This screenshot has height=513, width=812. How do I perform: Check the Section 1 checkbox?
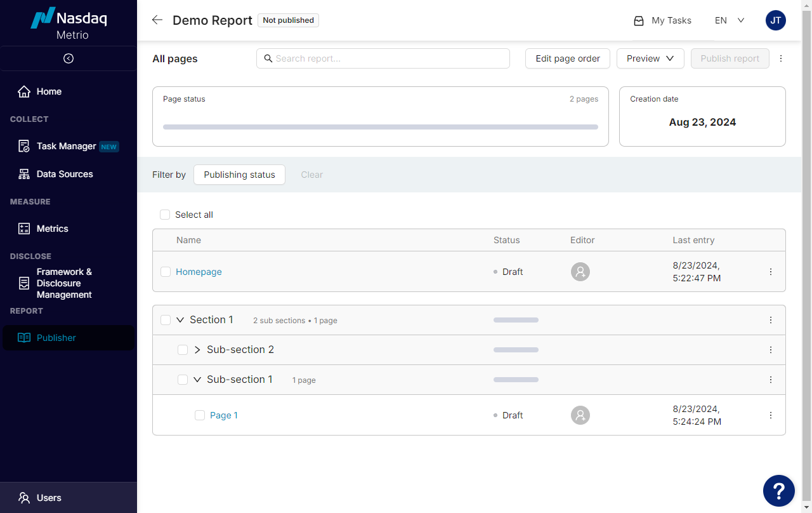coord(166,320)
